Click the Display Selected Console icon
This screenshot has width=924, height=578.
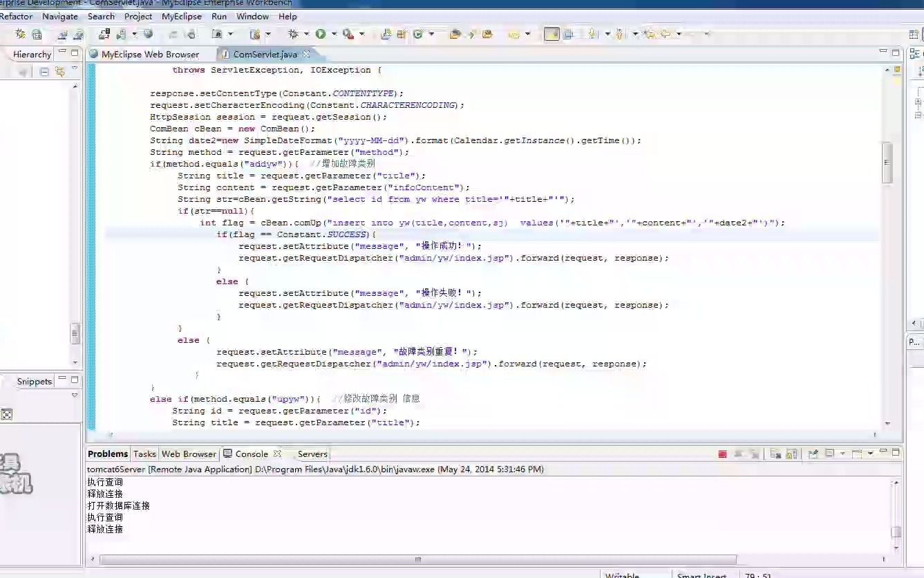coord(829,454)
